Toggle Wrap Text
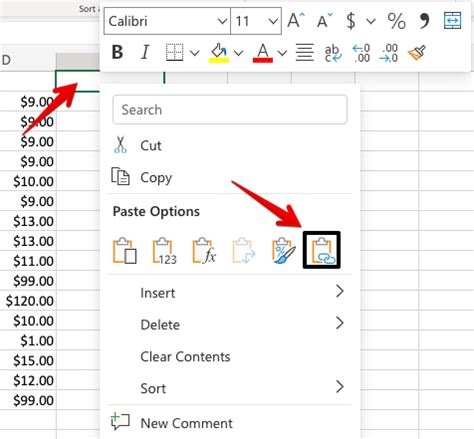 pos(333,53)
